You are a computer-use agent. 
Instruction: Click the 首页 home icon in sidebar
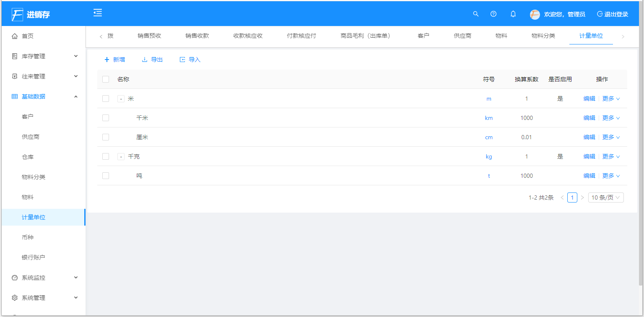15,36
